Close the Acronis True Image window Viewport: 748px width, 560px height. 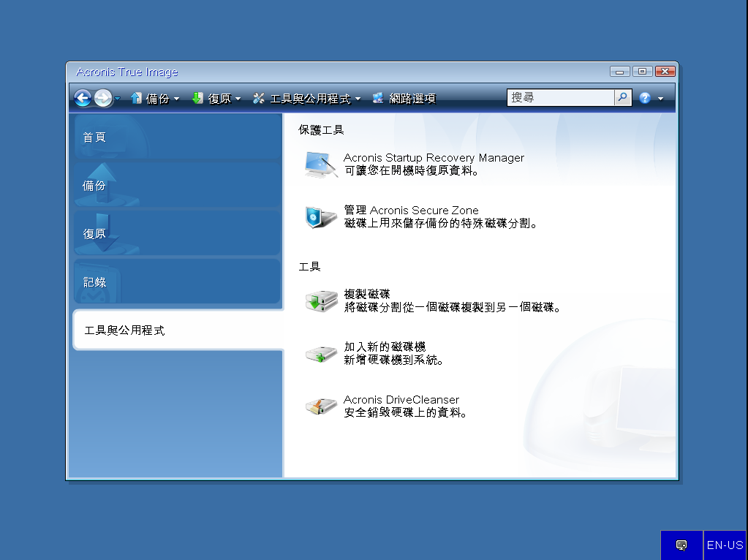pos(665,72)
